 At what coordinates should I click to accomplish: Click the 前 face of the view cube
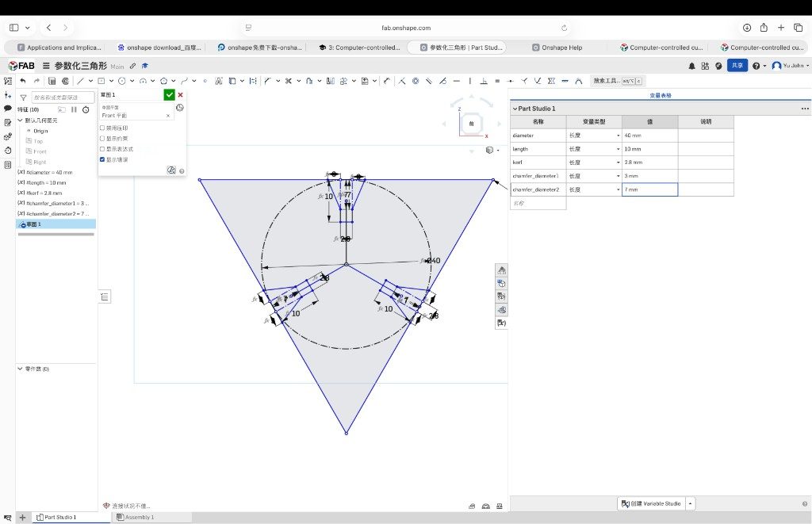pyautogui.click(x=471, y=124)
